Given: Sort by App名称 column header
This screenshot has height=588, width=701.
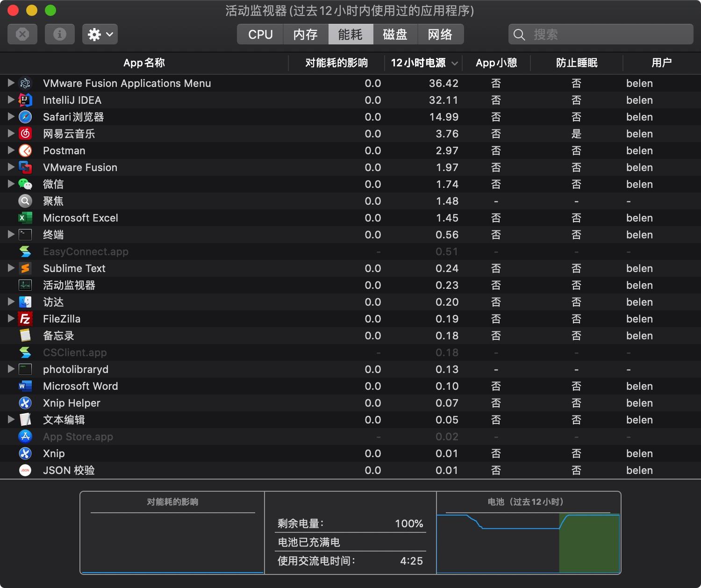Looking at the screenshot, I should pos(144,63).
